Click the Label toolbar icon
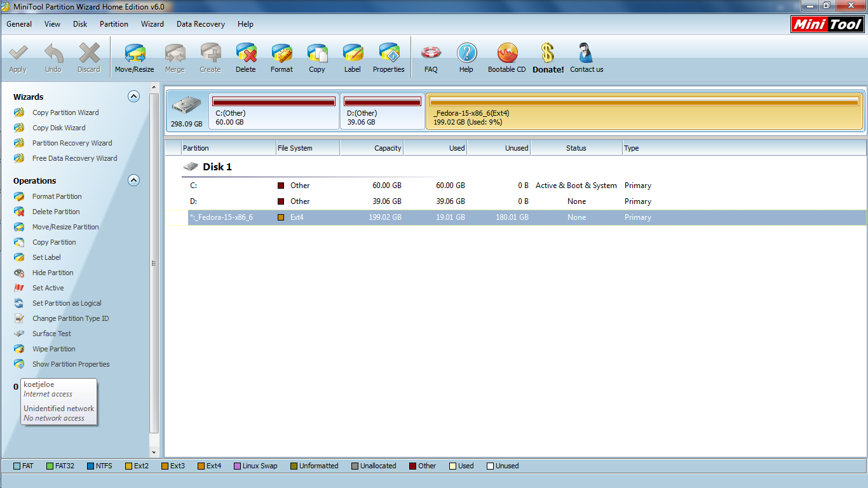 (x=353, y=57)
